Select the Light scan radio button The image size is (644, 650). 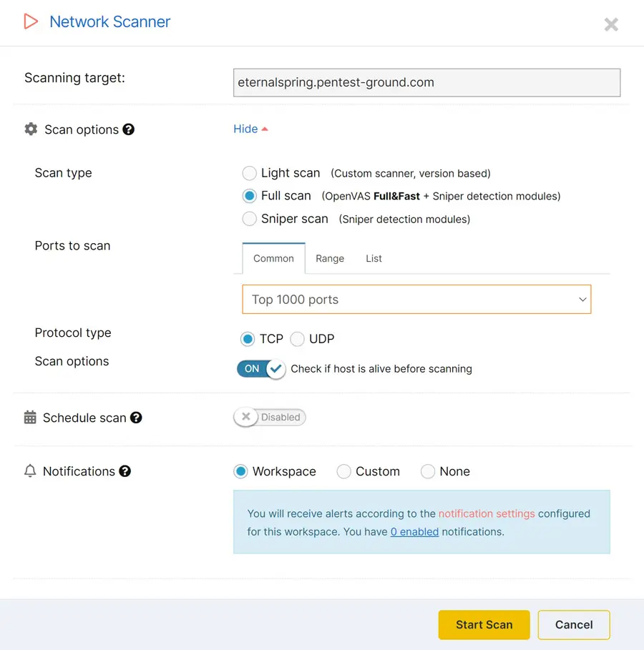pyautogui.click(x=249, y=173)
